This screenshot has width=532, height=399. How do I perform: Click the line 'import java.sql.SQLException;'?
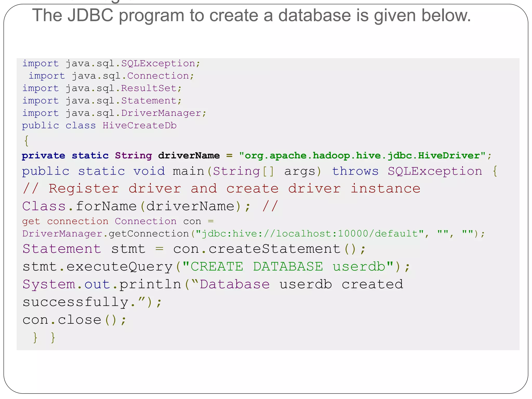(x=111, y=64)
